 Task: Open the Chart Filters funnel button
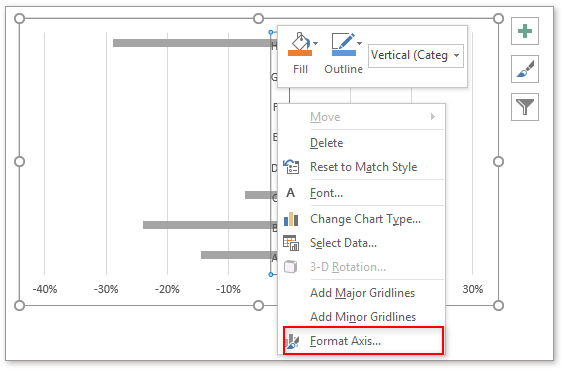pyautogui.click(x=524, y=107)
